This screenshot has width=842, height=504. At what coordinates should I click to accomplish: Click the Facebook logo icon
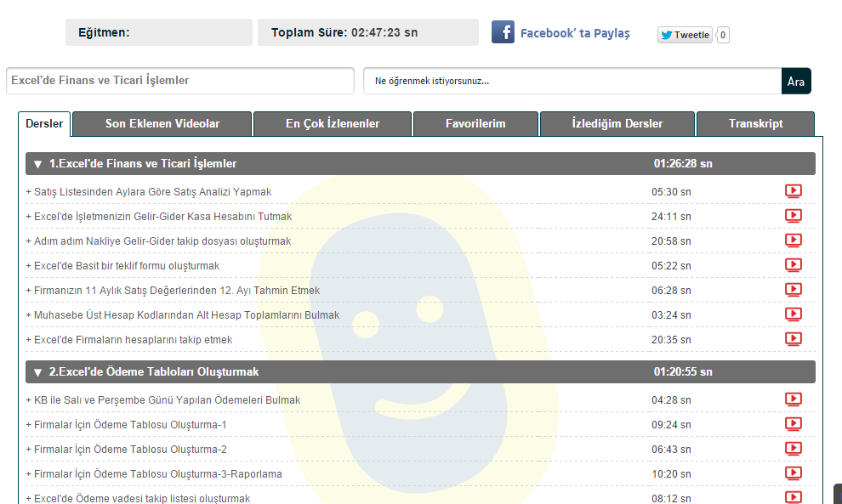pyautogui.click(x=503, y=33)
